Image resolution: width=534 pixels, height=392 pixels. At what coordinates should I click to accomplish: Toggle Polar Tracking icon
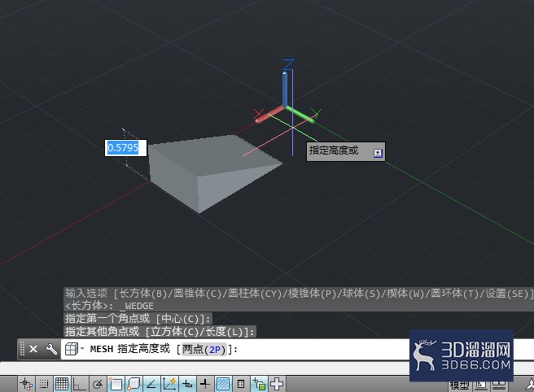pyautogui.click(x=98, y=384)
